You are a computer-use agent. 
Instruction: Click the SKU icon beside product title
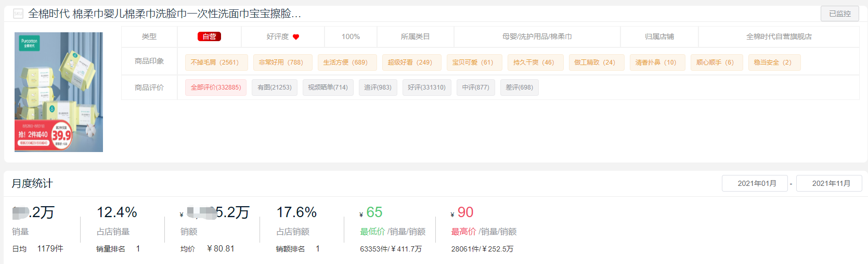[18, 14]
